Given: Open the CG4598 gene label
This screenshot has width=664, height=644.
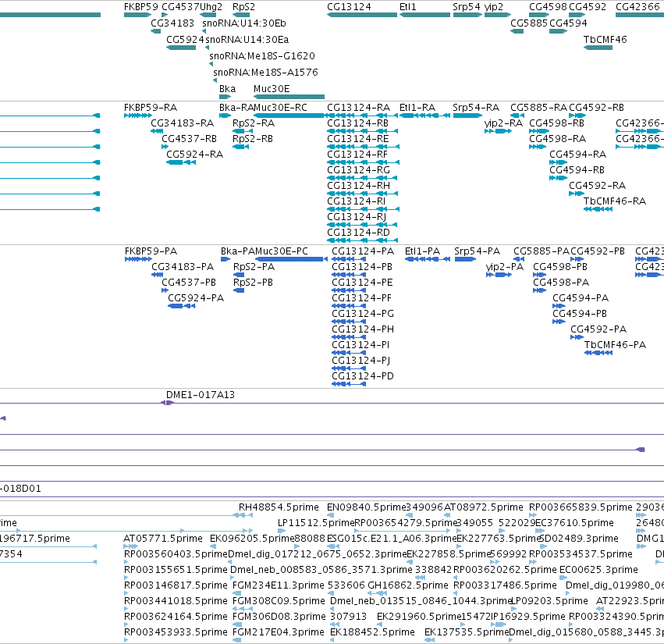Looking at the screenshot, I should point(548,7).
